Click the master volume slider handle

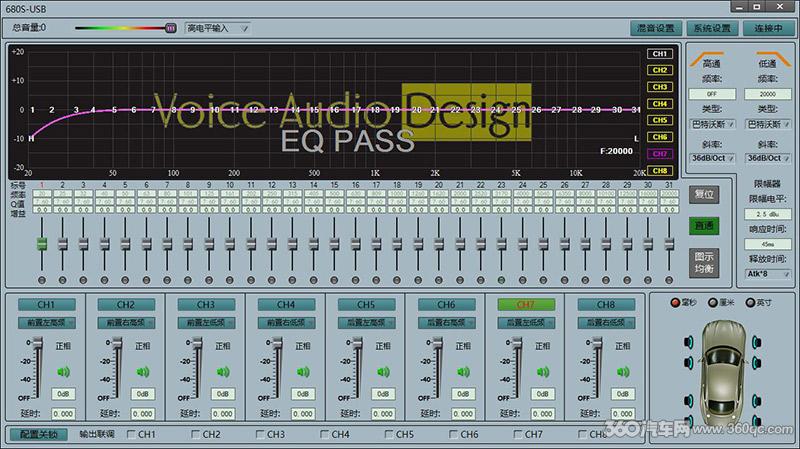tap(171, 28)
